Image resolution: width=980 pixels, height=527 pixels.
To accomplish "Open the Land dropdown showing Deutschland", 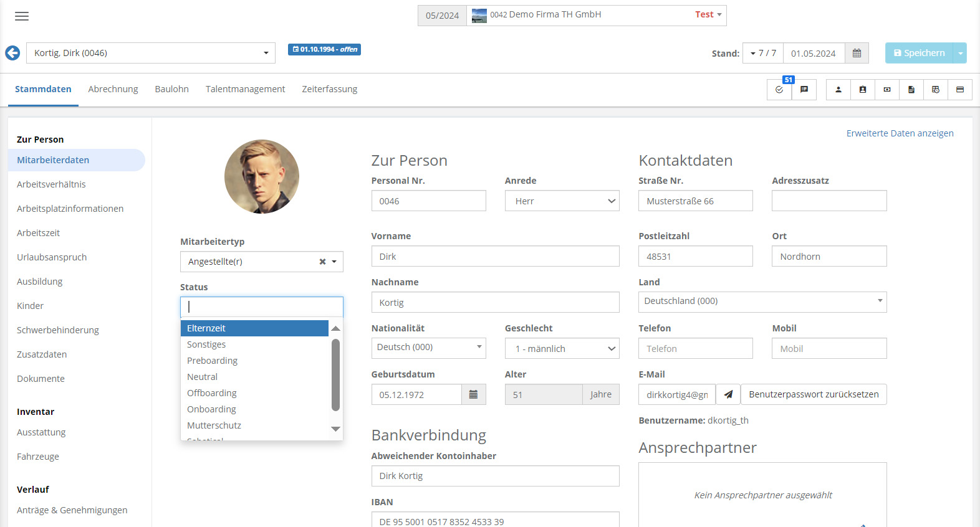I will click(x=762, y=301).
